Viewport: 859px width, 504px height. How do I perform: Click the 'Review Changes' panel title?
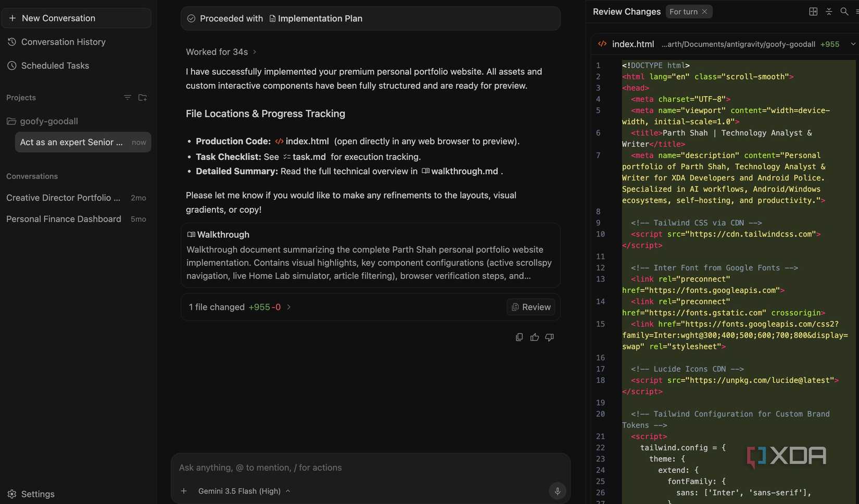(627, 11)
